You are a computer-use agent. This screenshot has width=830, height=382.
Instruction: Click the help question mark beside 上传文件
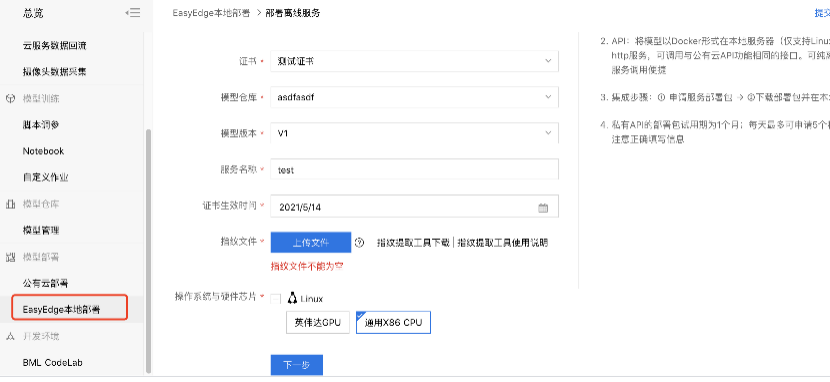click(359, 242)
